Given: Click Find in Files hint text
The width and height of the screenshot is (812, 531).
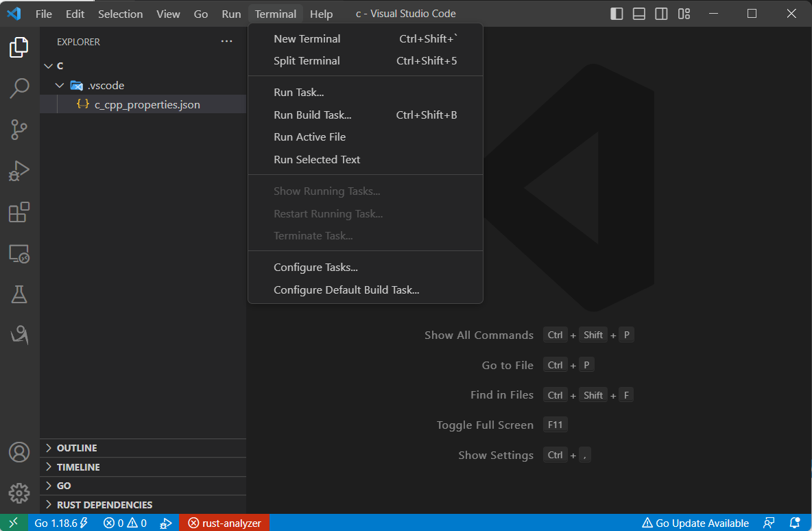Looking at the screenshot, I should 502,394.
